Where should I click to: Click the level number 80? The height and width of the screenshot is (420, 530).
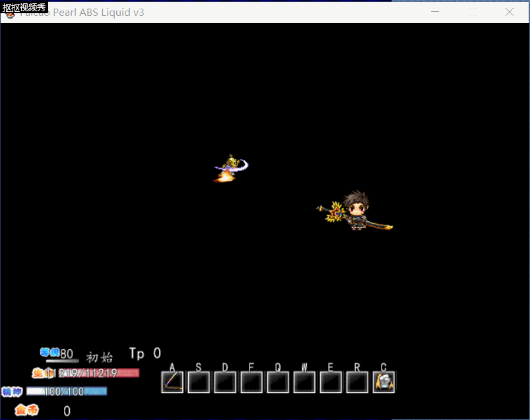[x=67, y=354]
